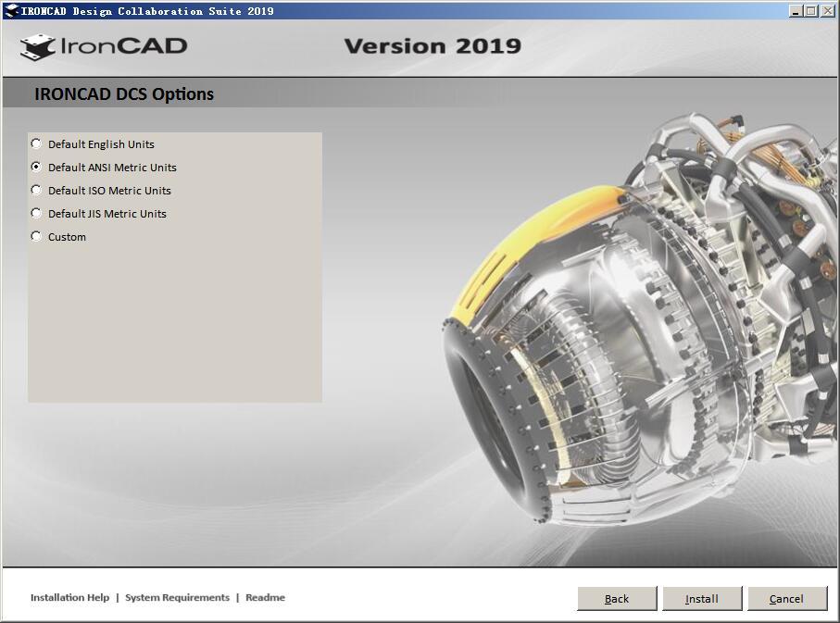This screenshot has height=623, width=840.
Task: Minimize the installer window
Action: point(796,11)
